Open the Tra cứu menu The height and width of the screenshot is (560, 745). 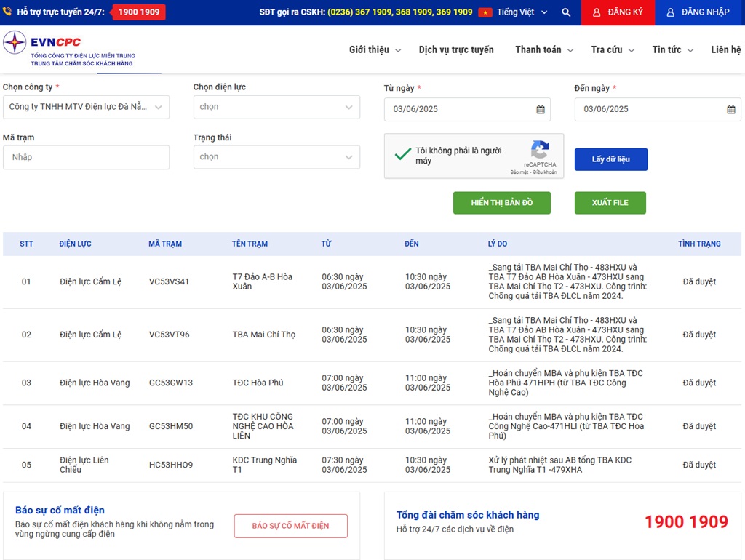[x=612, y=50]
